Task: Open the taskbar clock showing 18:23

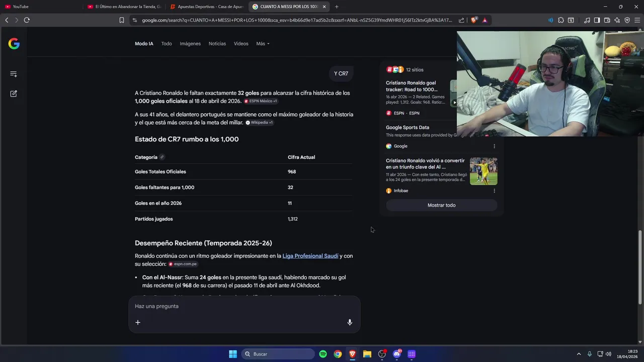Action: click(628, 354)
